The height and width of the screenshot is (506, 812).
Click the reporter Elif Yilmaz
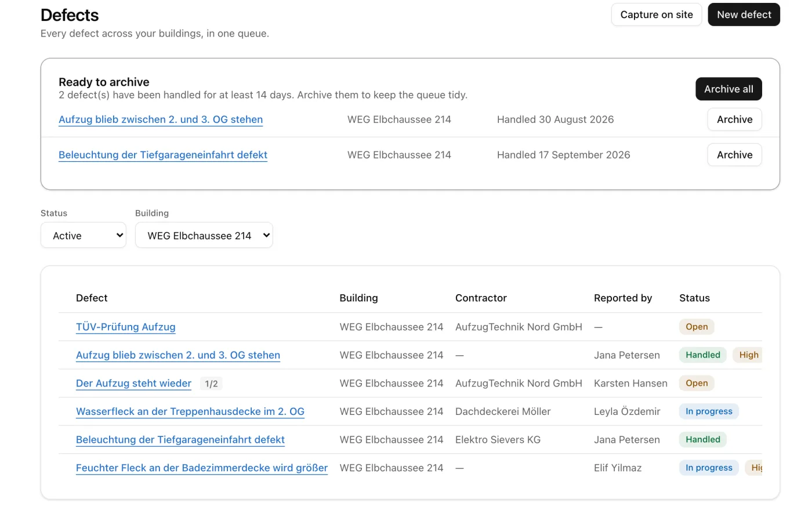click(x=618, y=468)
